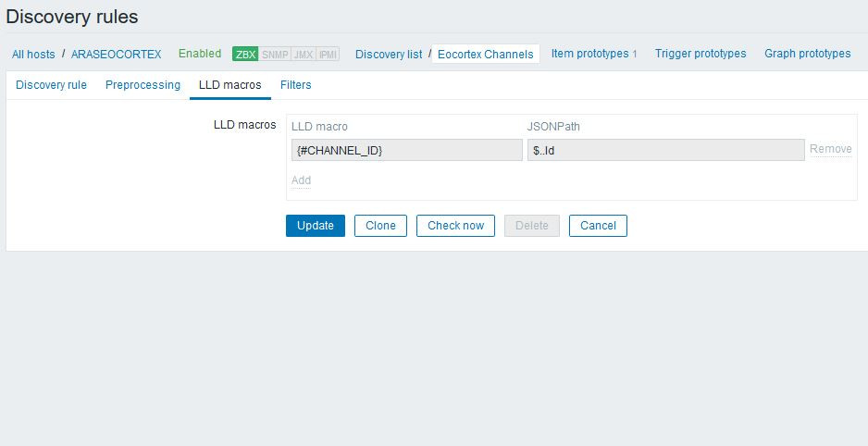
Task: Click the $..Id JSONPath field
Action: (x=666, y=150)
